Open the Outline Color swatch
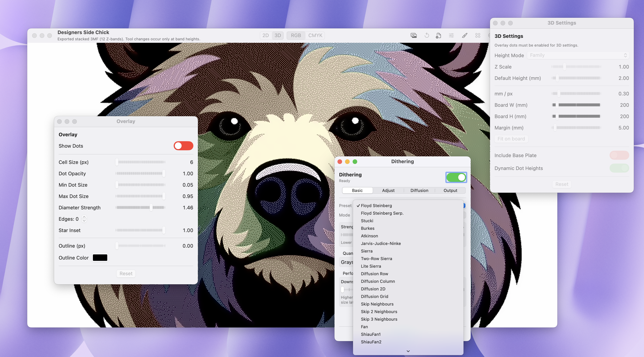 click(x=100, y=257)
